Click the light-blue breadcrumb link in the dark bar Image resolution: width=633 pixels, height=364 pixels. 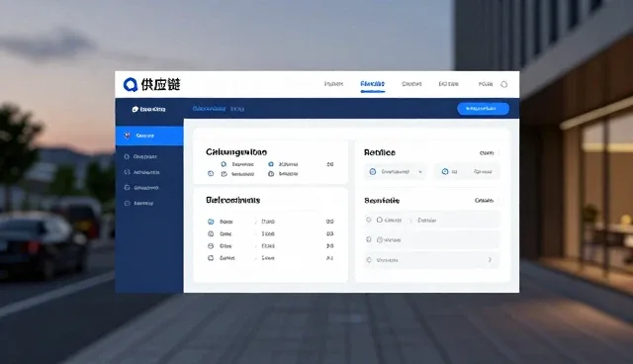pos(209,109)
